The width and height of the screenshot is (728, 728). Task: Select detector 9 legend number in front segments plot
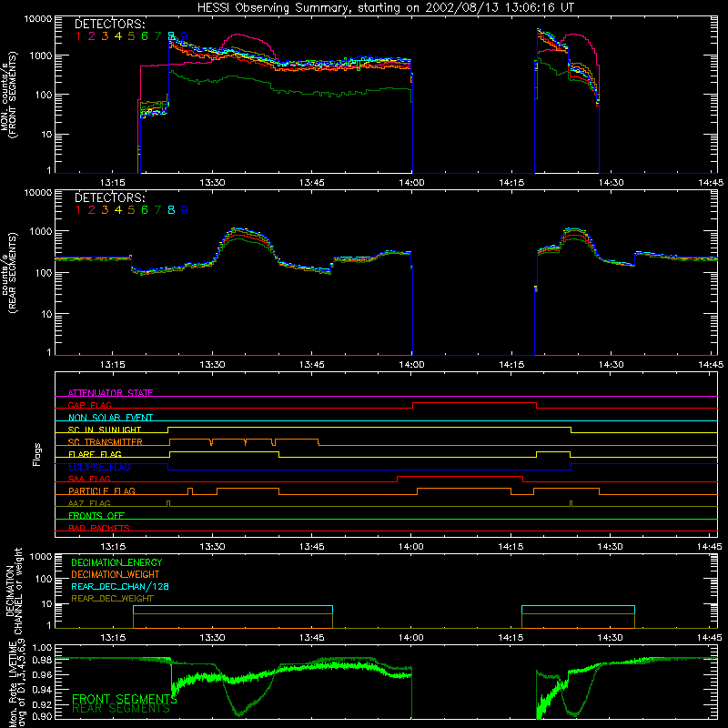pyautogui.click(x=185, y=36)
